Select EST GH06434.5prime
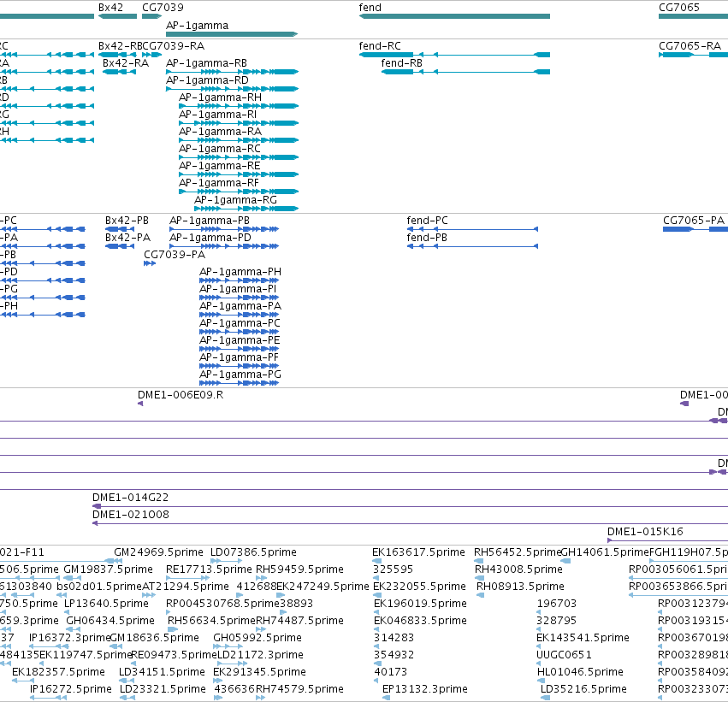The image size is (728, 702). (110, 621)
